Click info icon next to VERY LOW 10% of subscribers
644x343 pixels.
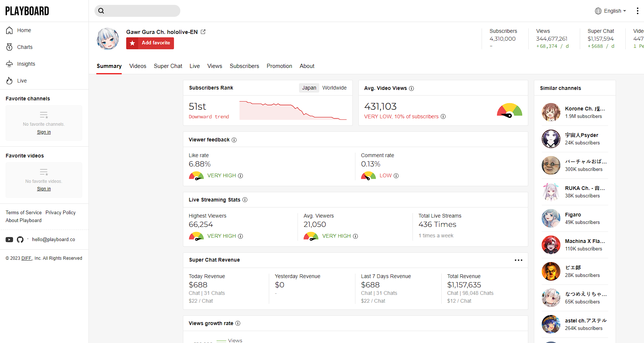click(443, 116)
